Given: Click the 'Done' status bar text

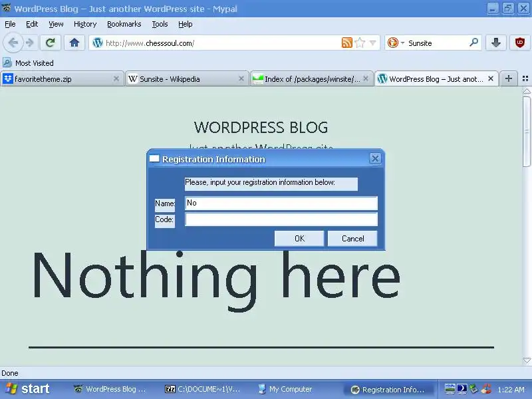Looking at the screenshot, I should pyautogui.click(x=10, y=373).
